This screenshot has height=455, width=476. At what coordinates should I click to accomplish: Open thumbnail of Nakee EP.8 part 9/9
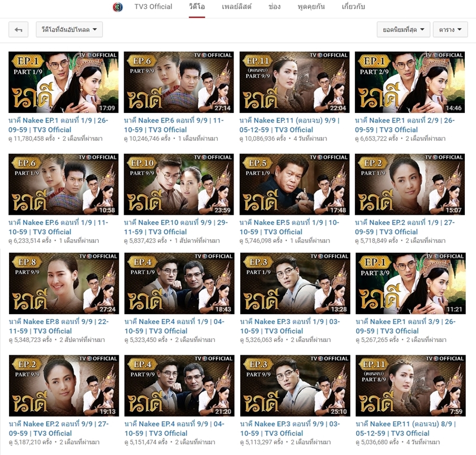(64, 283)
